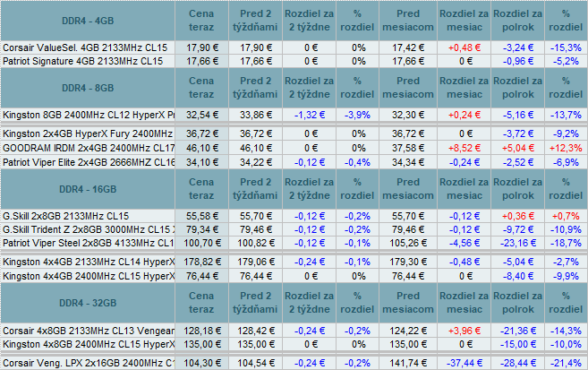Select the -21,4% percent difference cell
Image resolution: width=588 pixels, height=370 pixels.
566,363
